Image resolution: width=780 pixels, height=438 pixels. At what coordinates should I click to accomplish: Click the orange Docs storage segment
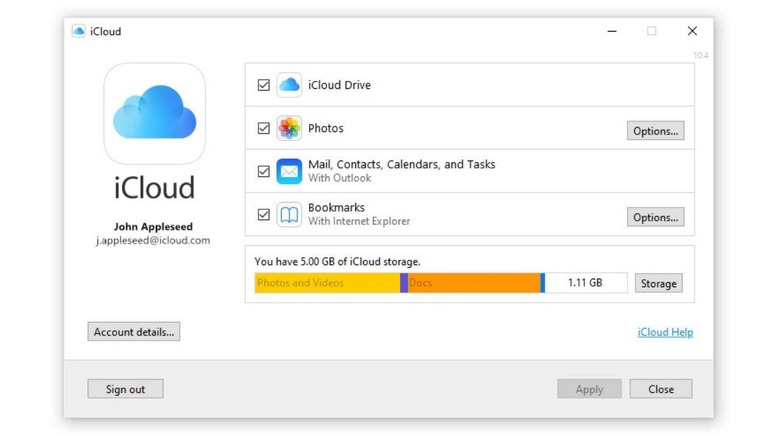(x=473, y=283)
